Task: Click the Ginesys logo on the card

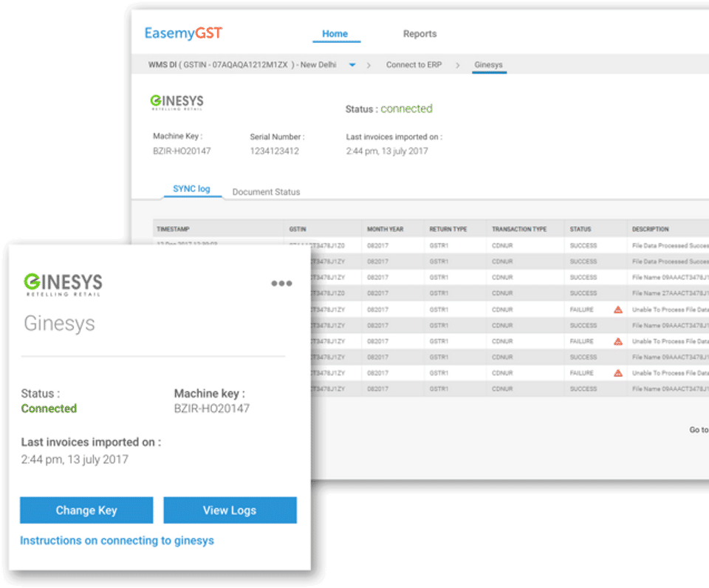Action: click(63, 284)
